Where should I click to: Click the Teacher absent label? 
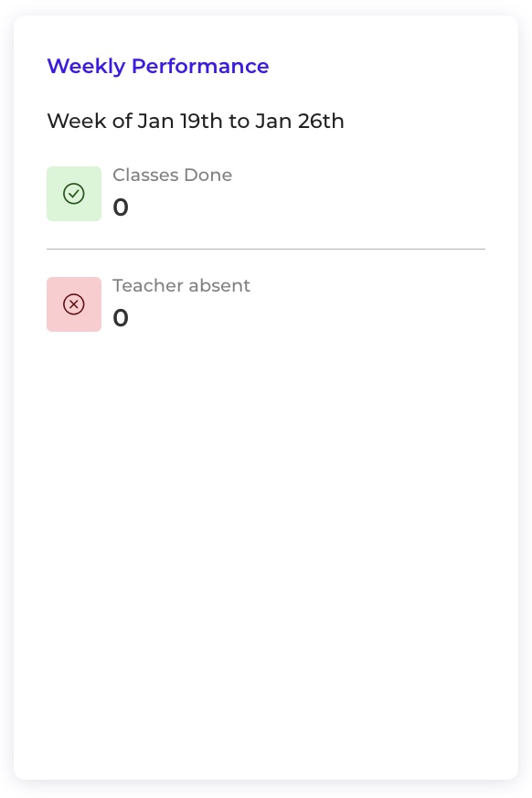pos(181,285)
